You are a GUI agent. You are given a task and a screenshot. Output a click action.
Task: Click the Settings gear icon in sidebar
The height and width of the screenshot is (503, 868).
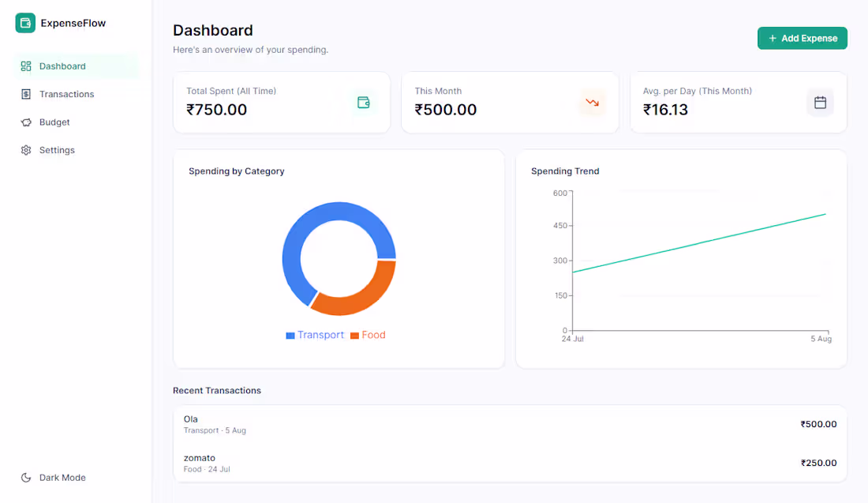coord(26,150)
